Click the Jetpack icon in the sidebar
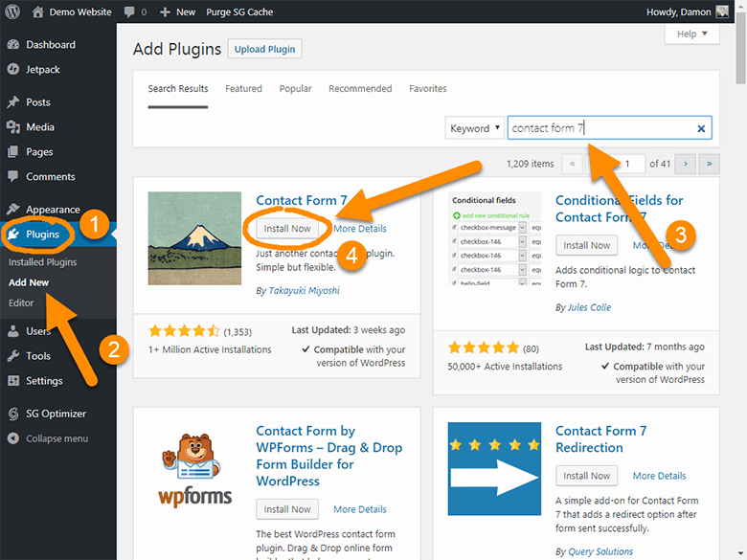 pos(13,69)
